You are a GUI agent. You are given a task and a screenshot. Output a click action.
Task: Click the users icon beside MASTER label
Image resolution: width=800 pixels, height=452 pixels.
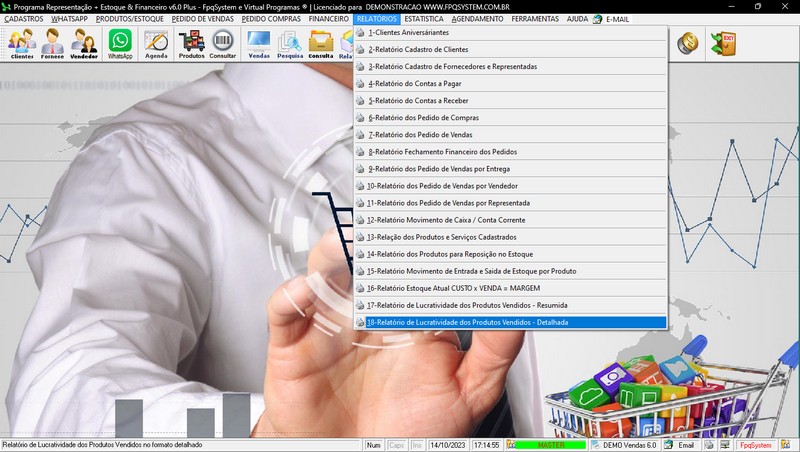point(511,445)
